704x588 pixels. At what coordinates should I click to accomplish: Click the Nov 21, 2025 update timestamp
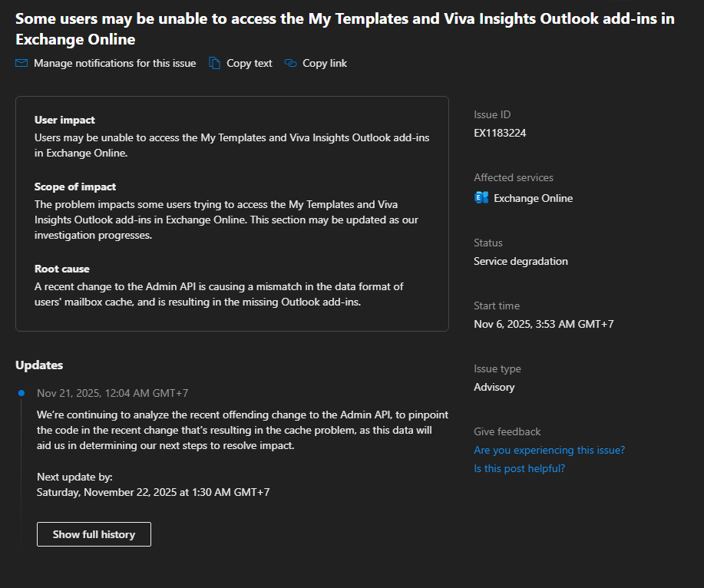pyautogui.click(x=112, y=393)
